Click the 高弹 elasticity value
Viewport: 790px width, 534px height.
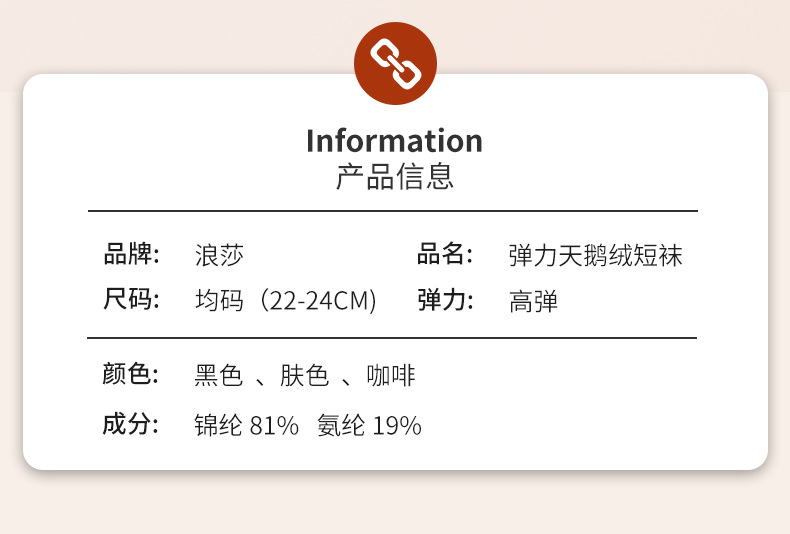point(533,301)
